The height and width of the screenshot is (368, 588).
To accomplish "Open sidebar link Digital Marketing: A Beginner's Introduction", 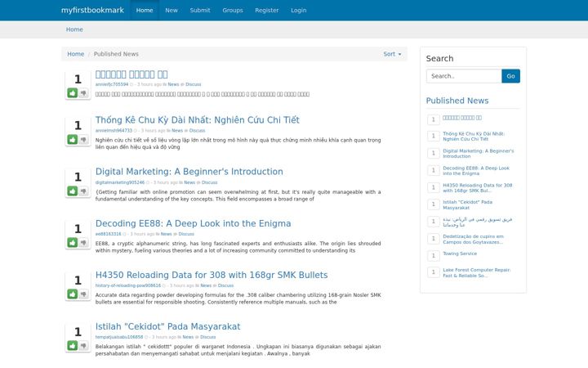I will (x=478, y=154).
